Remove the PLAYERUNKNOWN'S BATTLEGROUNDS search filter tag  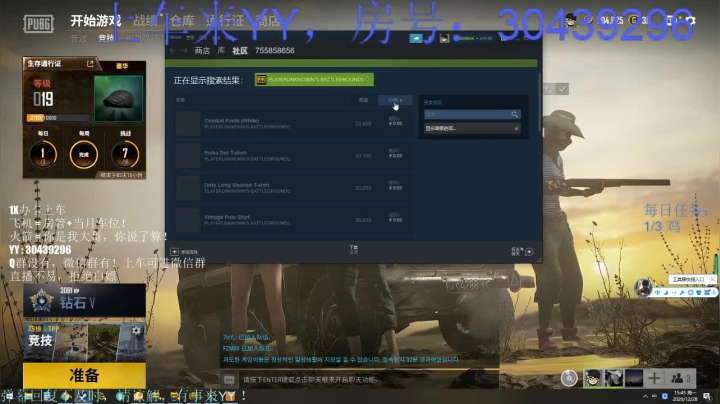(x=367, y=79)
